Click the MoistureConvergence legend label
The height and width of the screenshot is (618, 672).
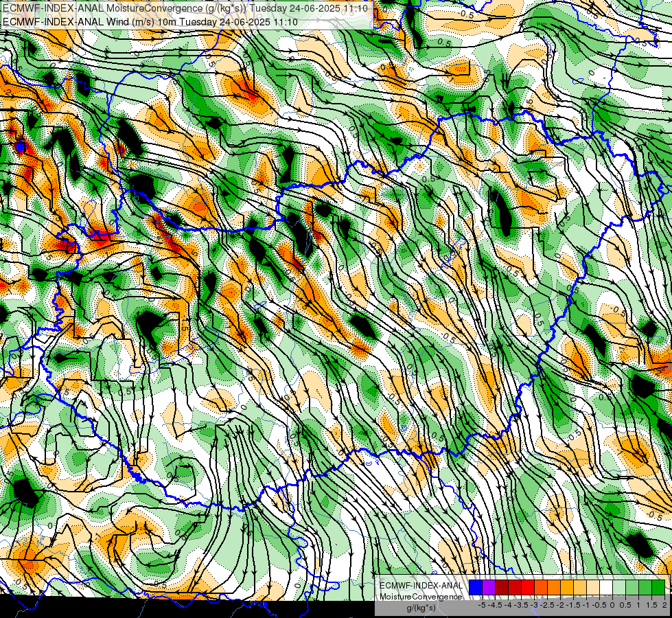tap(421, 597)
